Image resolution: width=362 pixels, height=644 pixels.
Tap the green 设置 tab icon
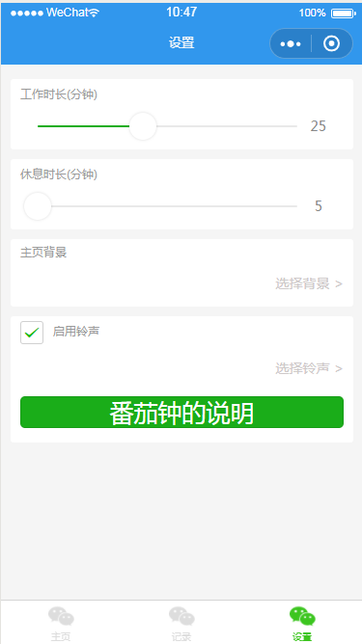[302, 616]
